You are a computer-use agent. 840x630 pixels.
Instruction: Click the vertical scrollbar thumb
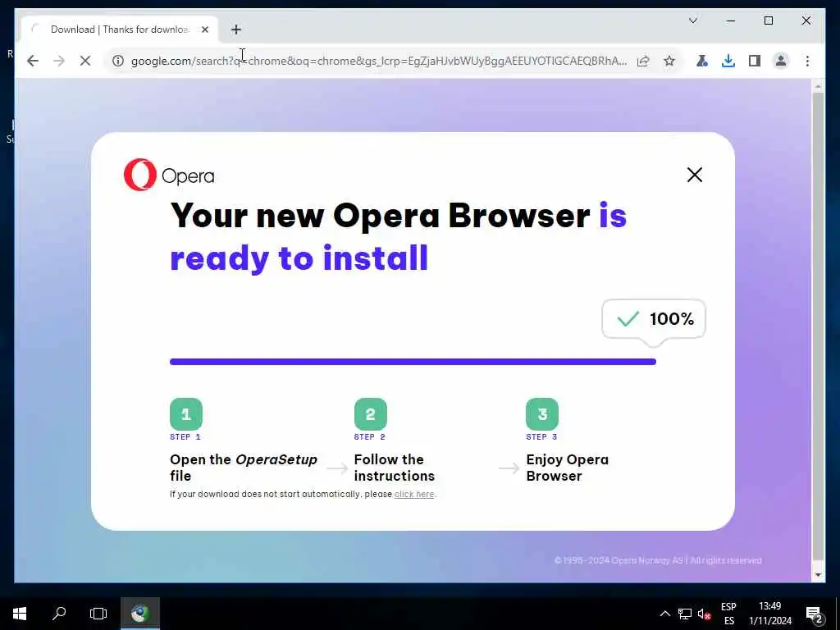tap(818, 326)
